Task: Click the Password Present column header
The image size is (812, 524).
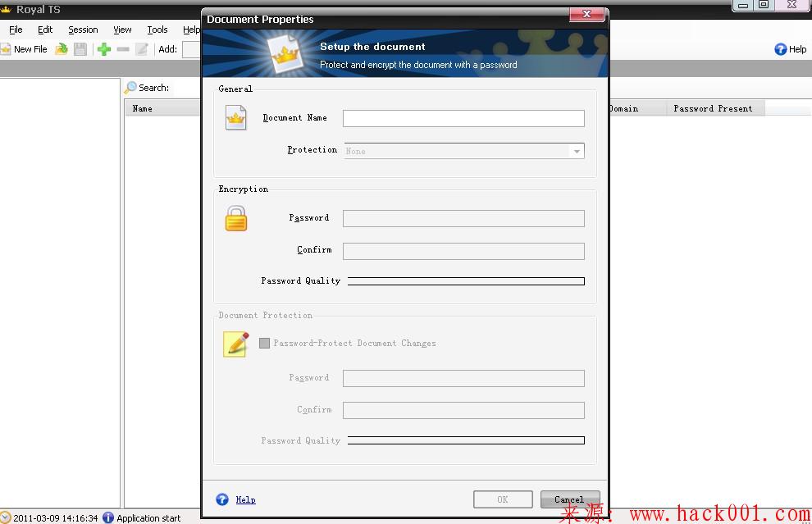Action: pos(715,108)
